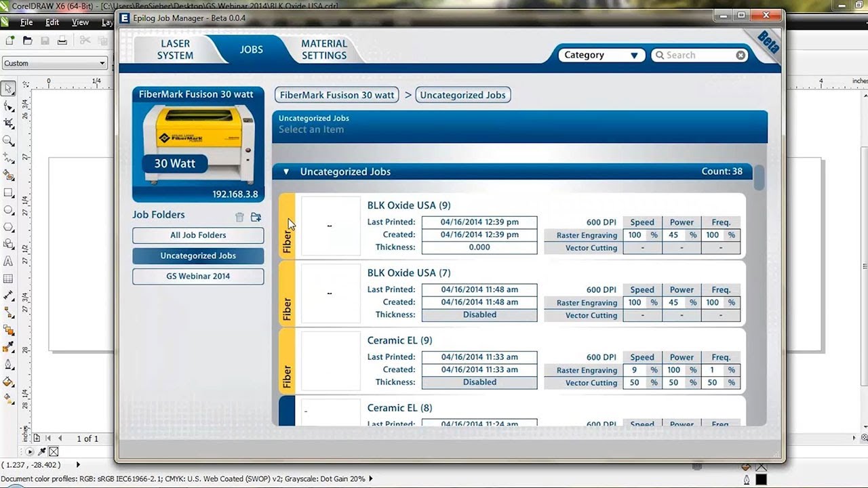Open the Category dropdown
The width and height of the screenshot is (868, 488).
601,56
